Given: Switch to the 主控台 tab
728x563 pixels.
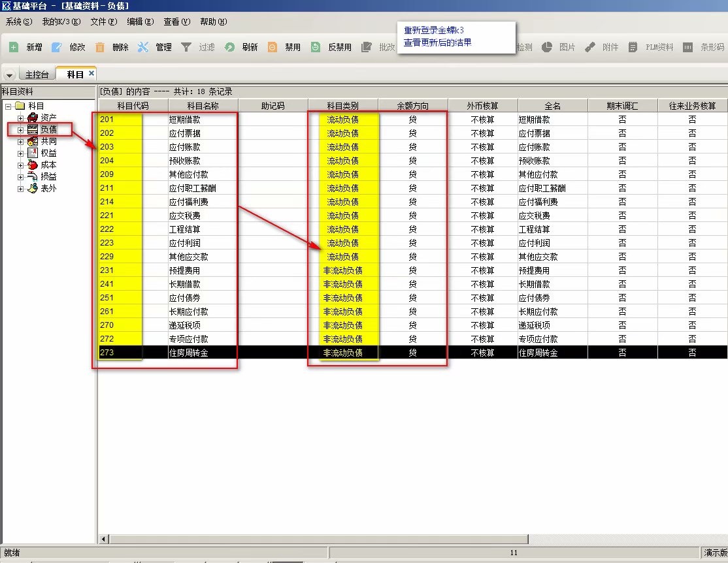Looking at the screenshot, I should 37,74.
